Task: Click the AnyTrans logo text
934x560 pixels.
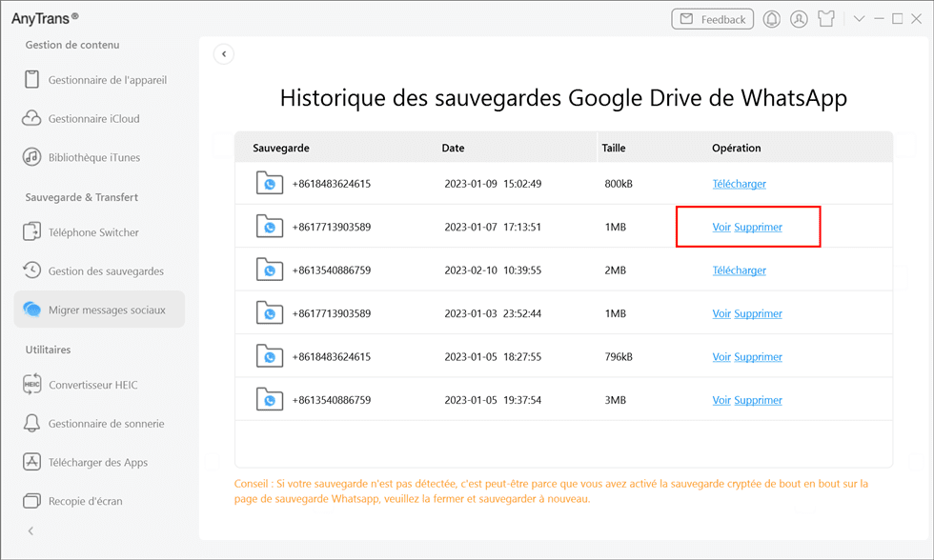Action: [45, 18]
